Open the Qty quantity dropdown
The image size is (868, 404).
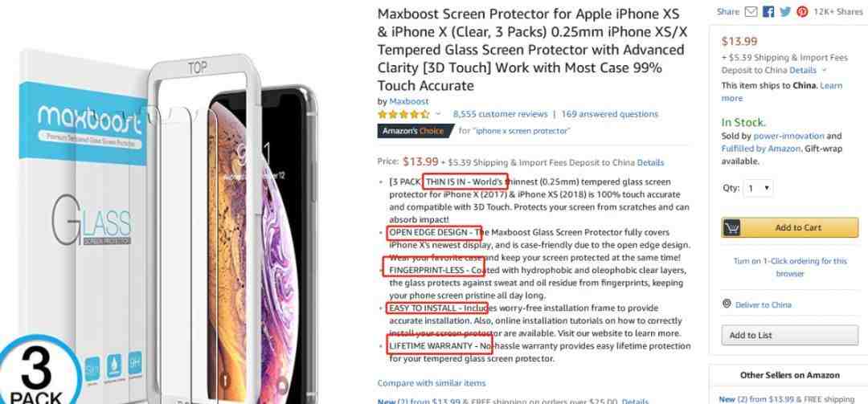[759, 188]
